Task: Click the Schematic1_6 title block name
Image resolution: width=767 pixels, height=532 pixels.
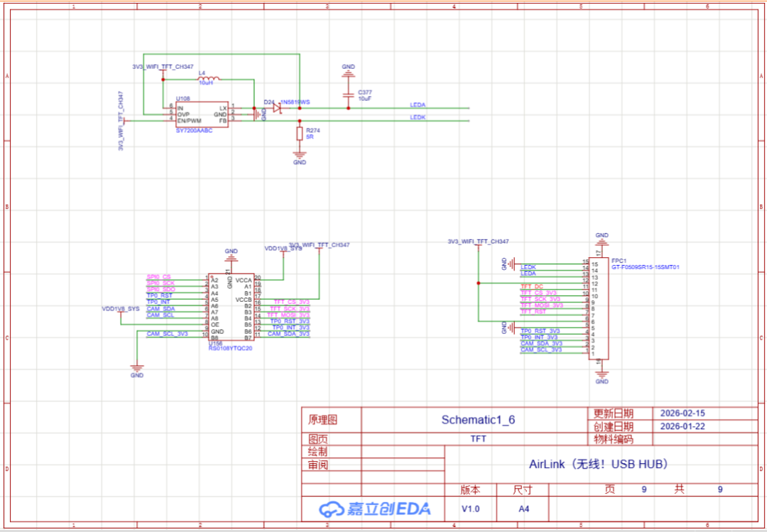Action: [478, 420]
